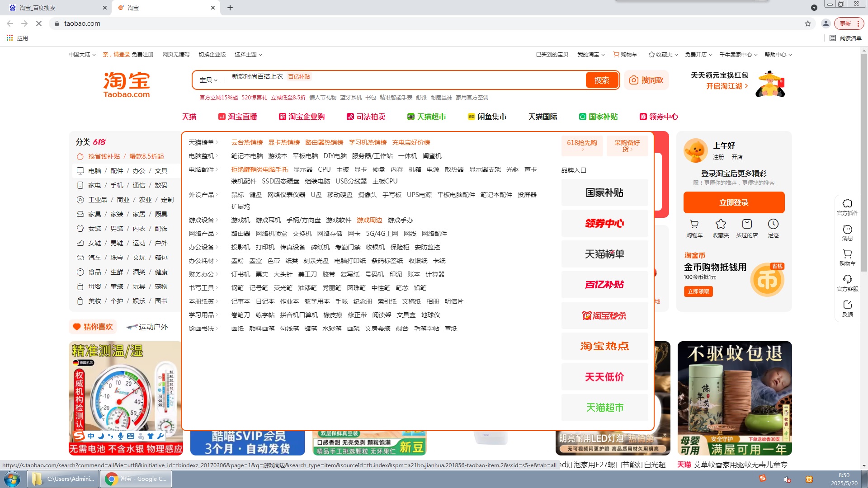Open 消息 icon in right sidebar

point(847,229)
